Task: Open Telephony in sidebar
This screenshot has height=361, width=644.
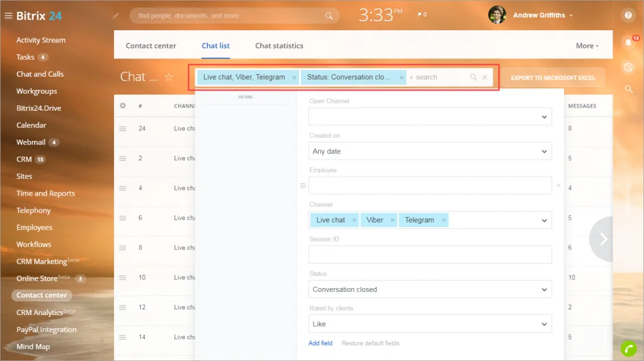Action: tap(33, 210)
